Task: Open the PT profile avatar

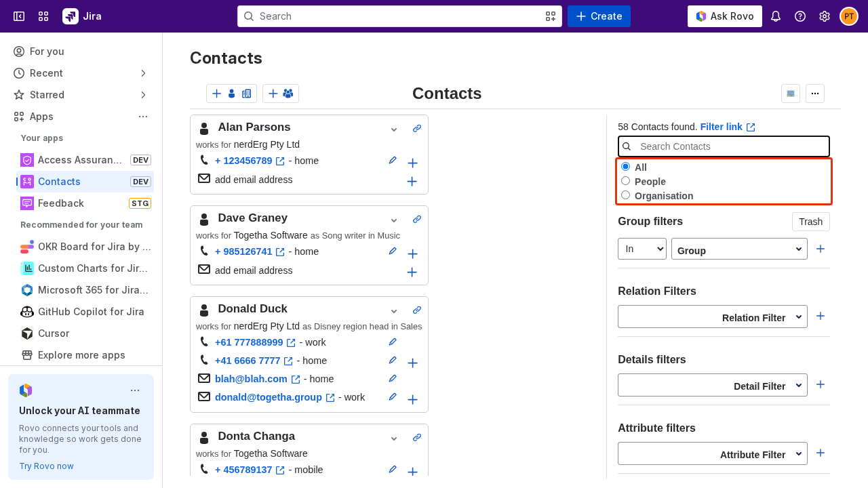Action: tap(849, 16)
